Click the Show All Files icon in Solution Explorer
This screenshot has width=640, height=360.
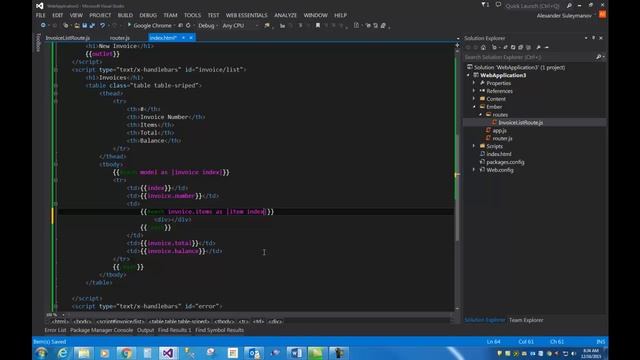pyautogui.click(x=529, y=47)
